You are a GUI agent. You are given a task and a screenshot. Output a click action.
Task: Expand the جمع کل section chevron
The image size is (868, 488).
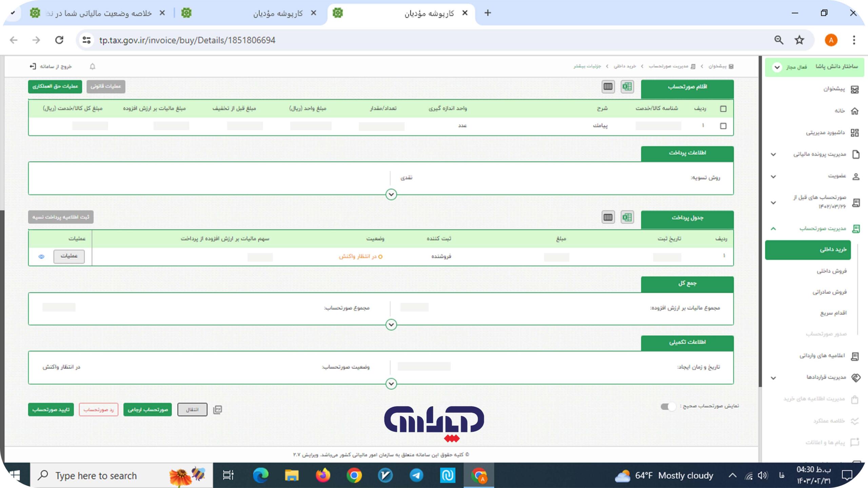pos(391,325)
